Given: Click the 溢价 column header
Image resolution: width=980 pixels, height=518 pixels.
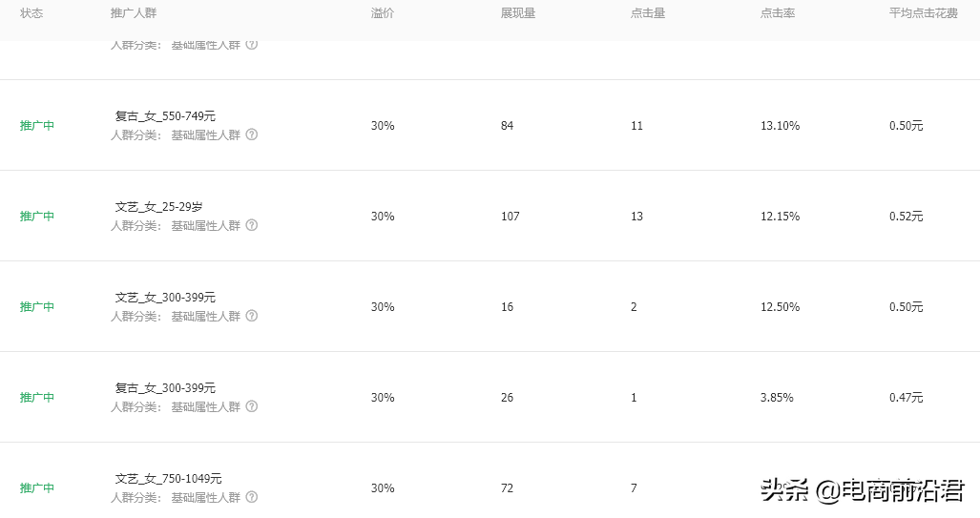Looking at the screenshot, I should point(382,13).
